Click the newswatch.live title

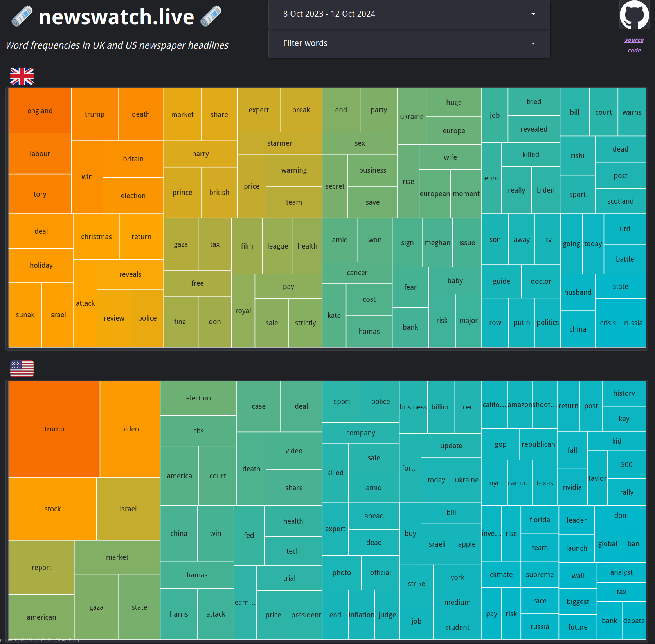coord(117,17)
